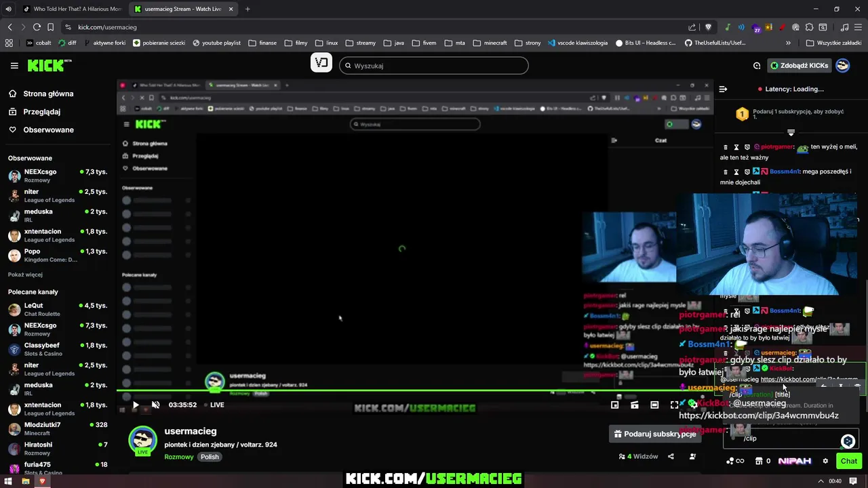Viewport: 868px width, 488px height.
Task: Open the cobalt bookmark
Action: pos(38,43)
